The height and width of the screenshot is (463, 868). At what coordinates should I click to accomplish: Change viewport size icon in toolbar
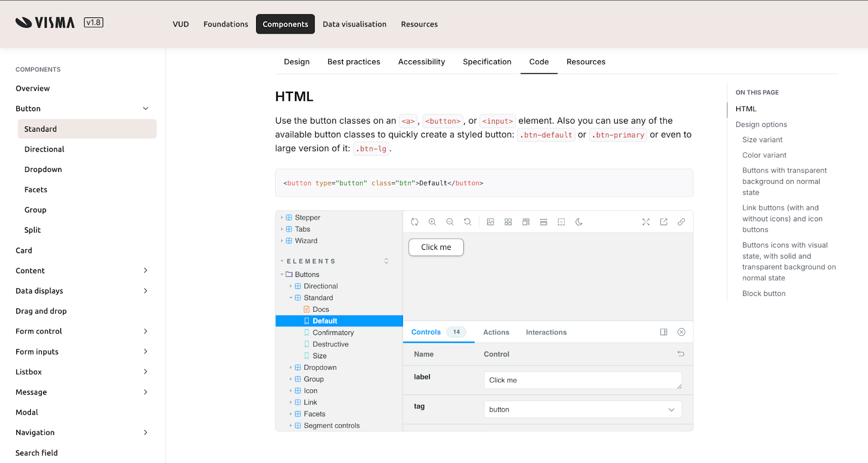(526, 222)
